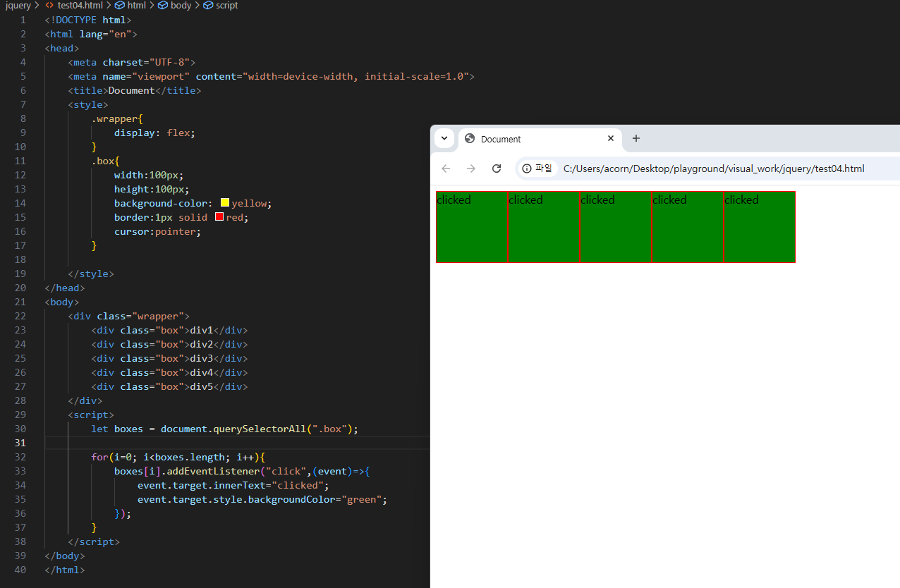Click the div3 text on line 25
The image size is (900, 588).
coord(202,358)
